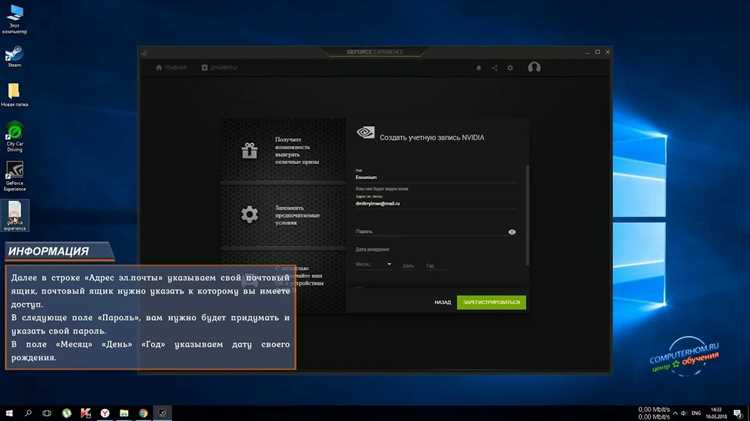750x421 pixels.
Task: Click the password input field
Action: tap(430, 232)
